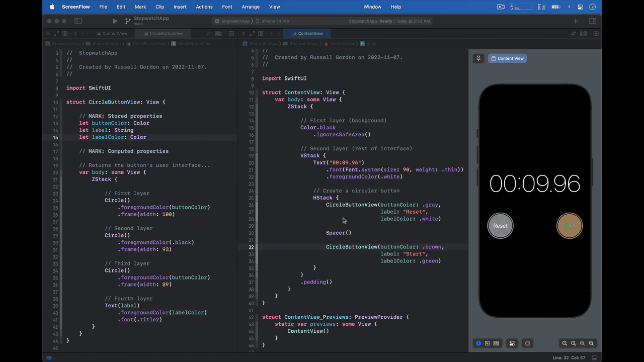Open the Library with the + icon
644x362 pixels.
[575, 21]
